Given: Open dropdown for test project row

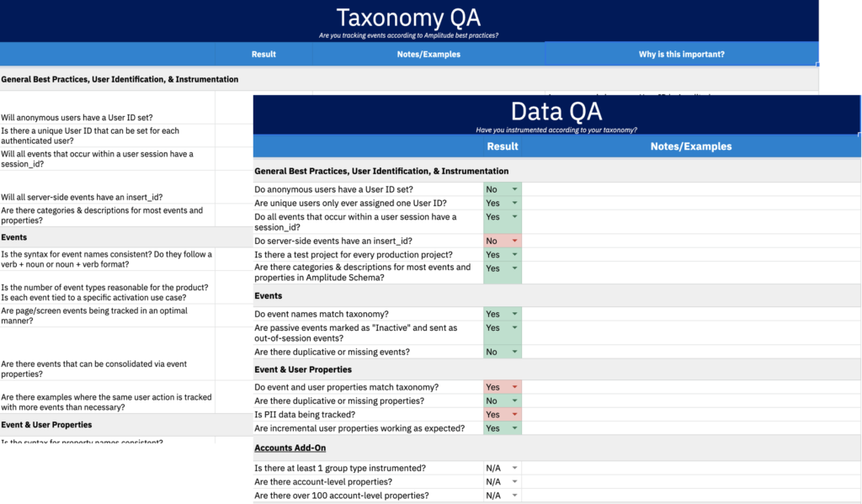Looking at the screenshot, I should (514, 254).
